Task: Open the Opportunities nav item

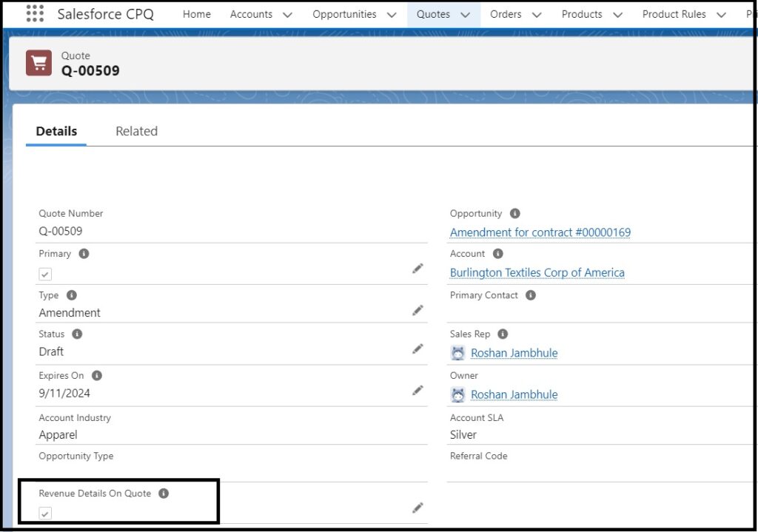Action: click(344, 15)
